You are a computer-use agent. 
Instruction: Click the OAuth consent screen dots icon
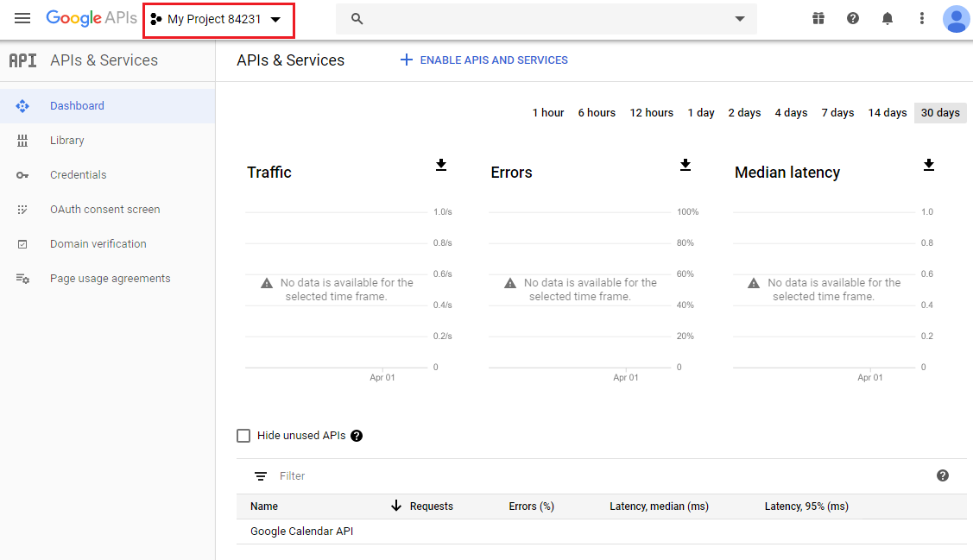point(22,210)
